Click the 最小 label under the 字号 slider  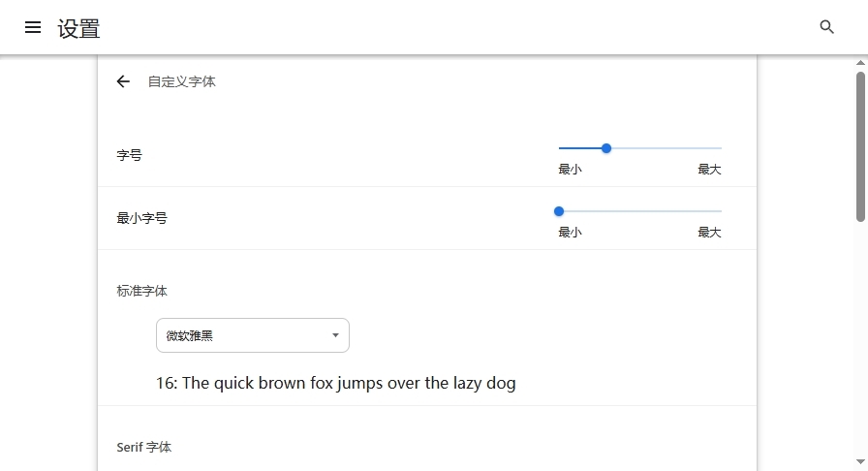coord(570,170)
